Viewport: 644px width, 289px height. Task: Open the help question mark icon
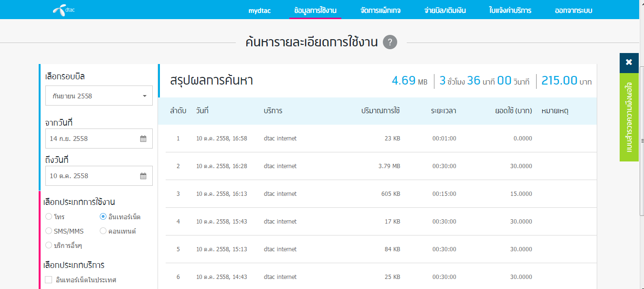pos(390,42)
